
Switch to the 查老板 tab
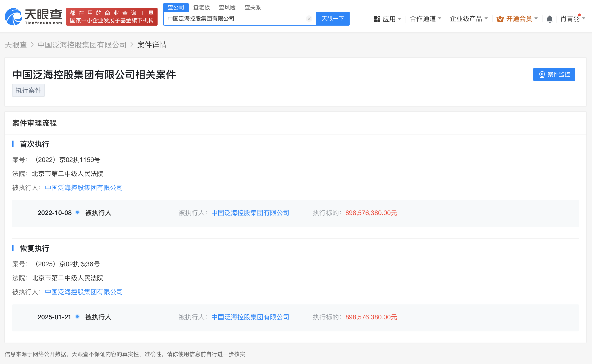(x=202, y=7)
